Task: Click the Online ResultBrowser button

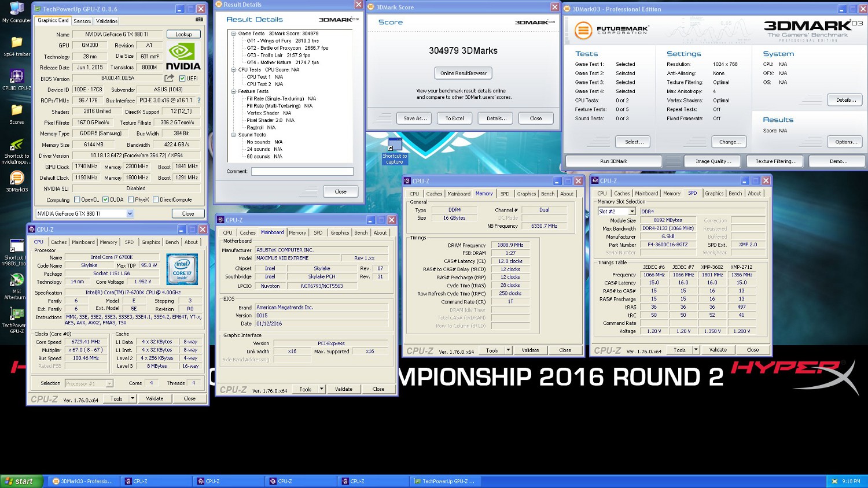Action: pos(463,73)
